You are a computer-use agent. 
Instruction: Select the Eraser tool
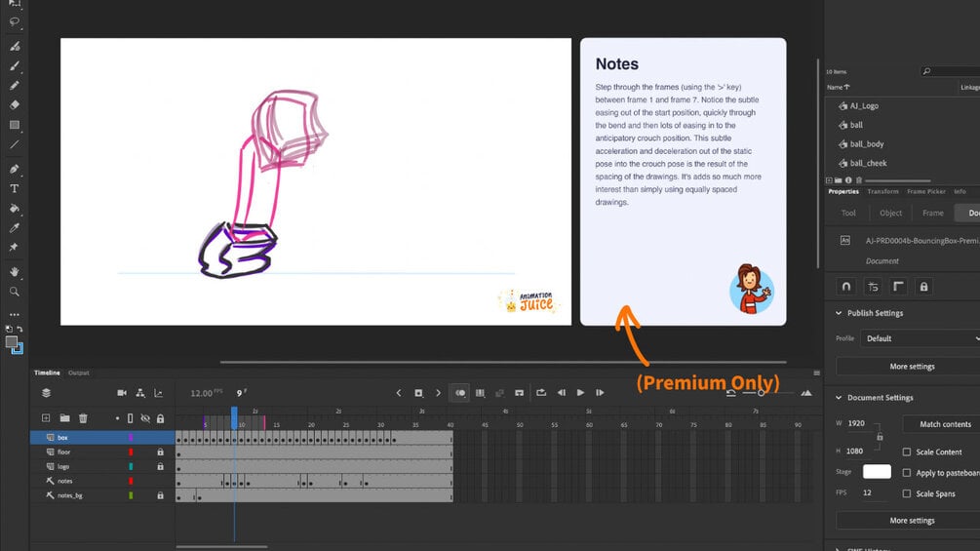pyautogui.click(x=15, y=105)
